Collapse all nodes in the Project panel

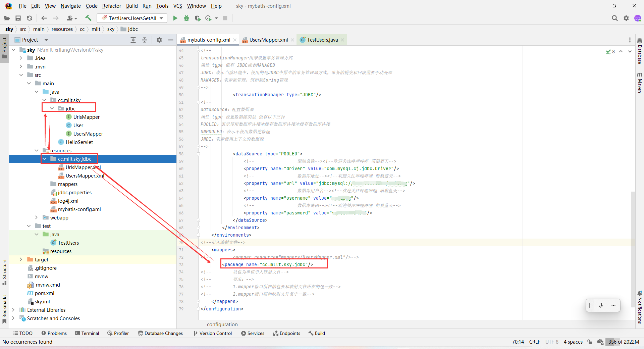[x=145, y=40]
